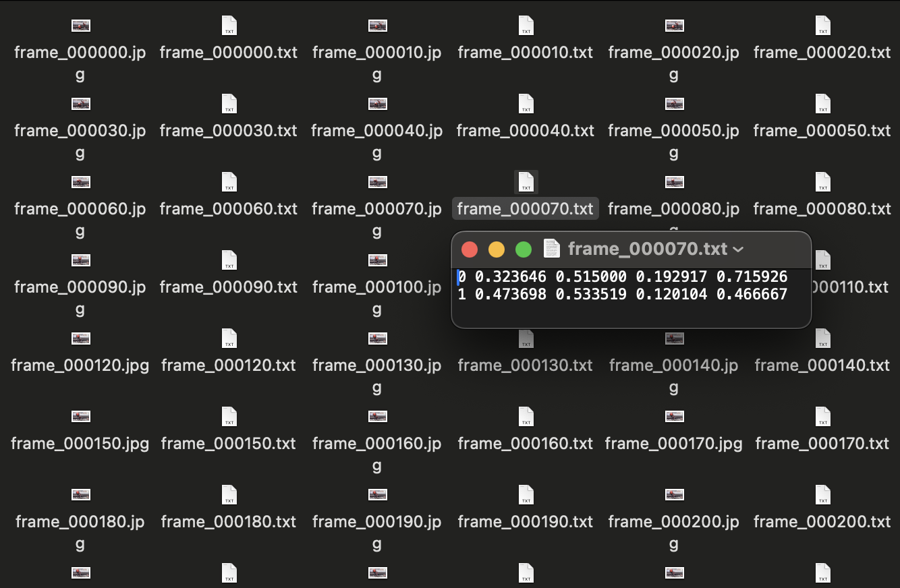900x588 pixels.
Task: Select the frame_000040.txt text file icon
Action: pyautogui.click(x=526, y=104)
